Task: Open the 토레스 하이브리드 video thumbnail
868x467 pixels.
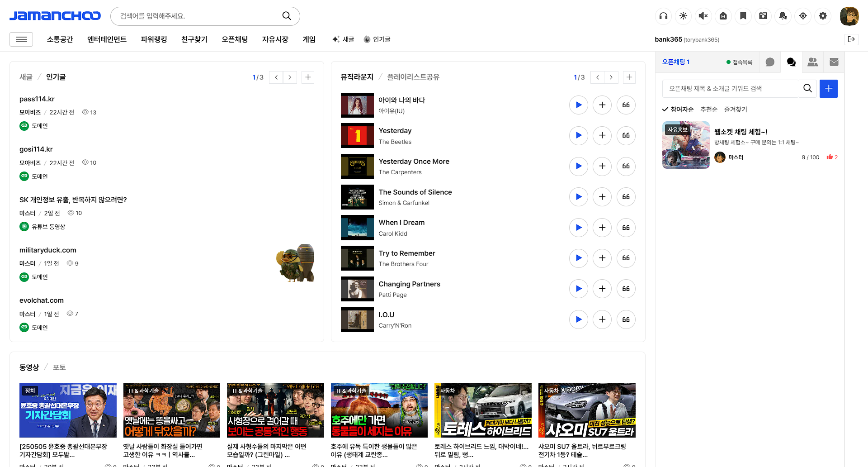Action: (x=483, y=410)
